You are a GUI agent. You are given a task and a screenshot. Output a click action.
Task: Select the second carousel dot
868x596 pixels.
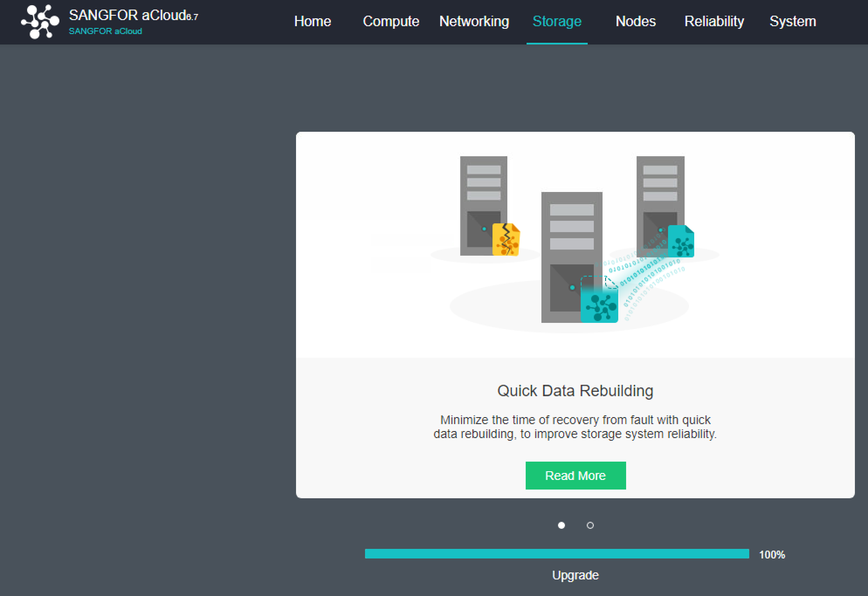(590, 525)
